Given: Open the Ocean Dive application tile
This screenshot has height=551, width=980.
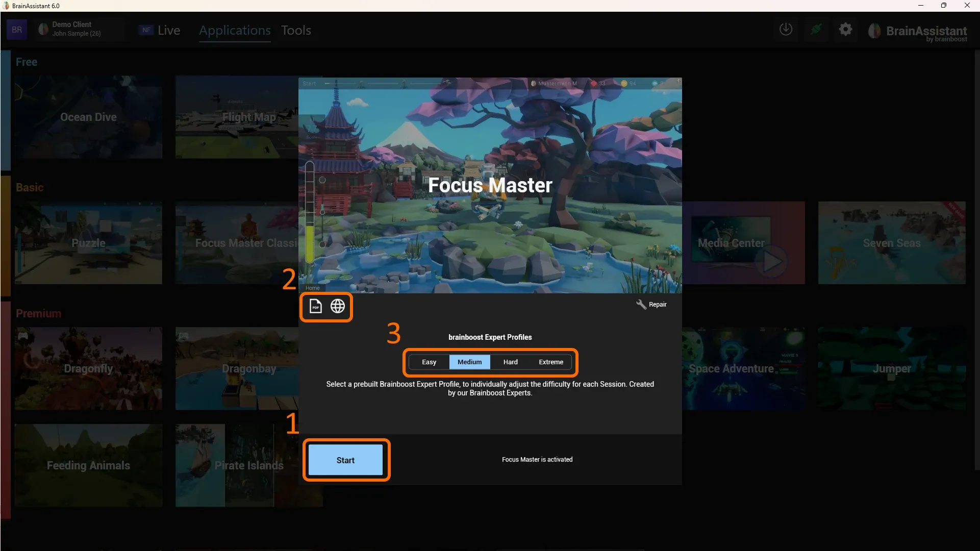Looking at the screenshot, I should click(88, 117).
